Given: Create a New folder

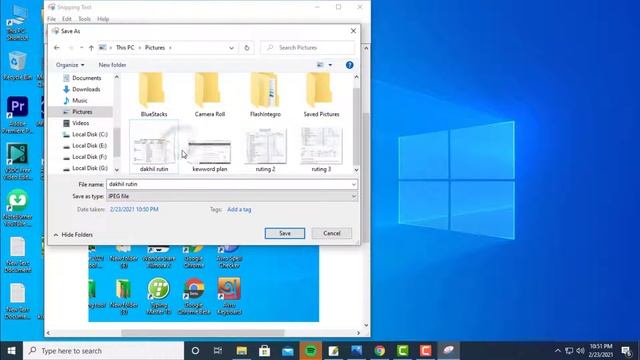Looking at the screenshot, I should pyautogui.click(x=112, y=65).
